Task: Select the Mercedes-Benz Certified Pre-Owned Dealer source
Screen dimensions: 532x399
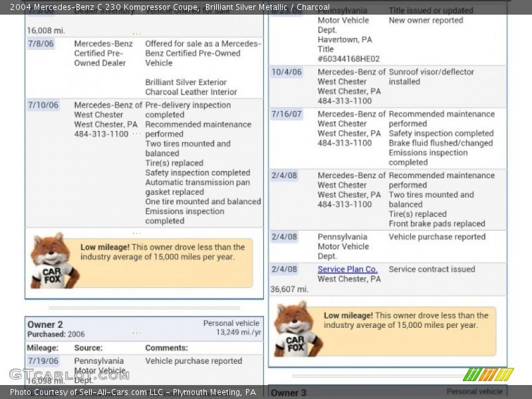Action: pyautogui.click(x=104, y=53)
